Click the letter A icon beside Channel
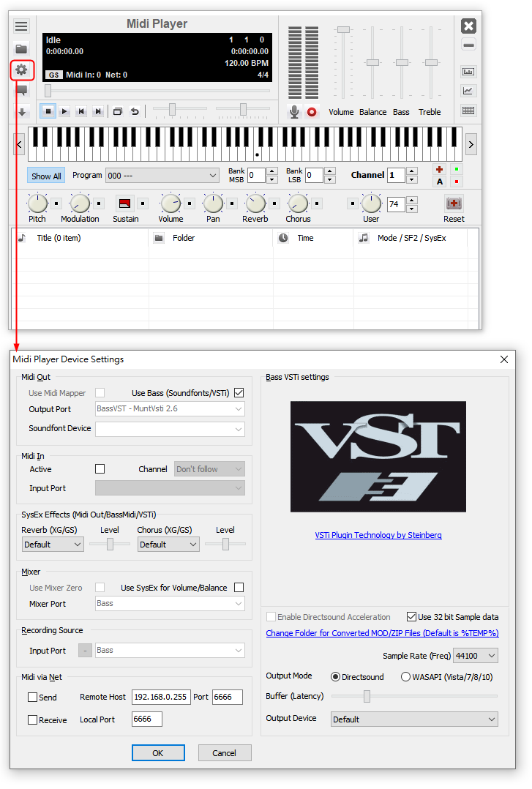The width and height of the screenshot is (532, 789). [x=440, y=182]
